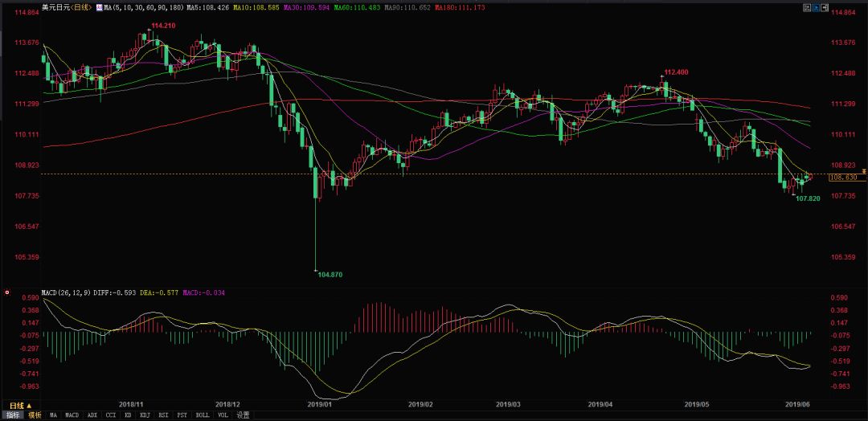868x421 pixels.
Task: Select the BOLL indicator tab
Action: (203, 415)
